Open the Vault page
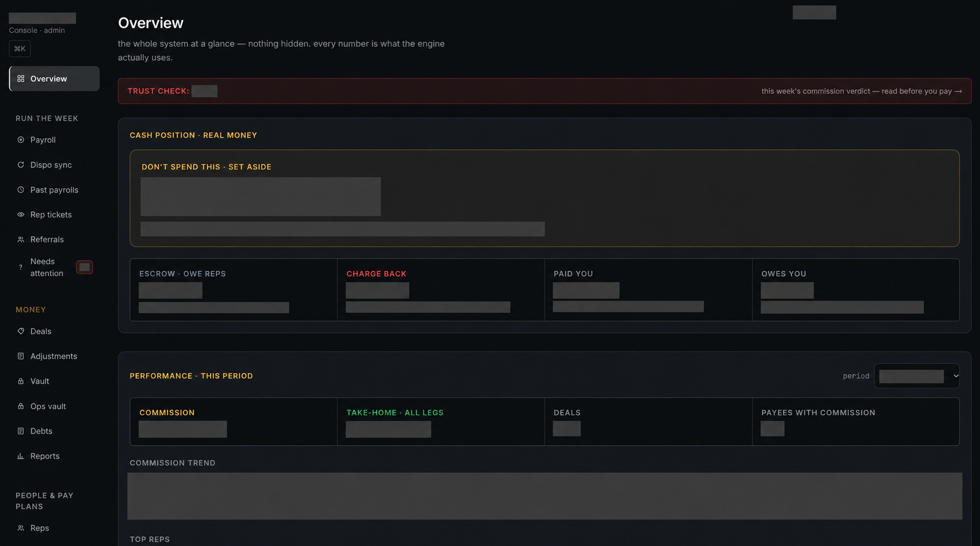The height and width of the screenshot is (546, 980). [54, 381]
